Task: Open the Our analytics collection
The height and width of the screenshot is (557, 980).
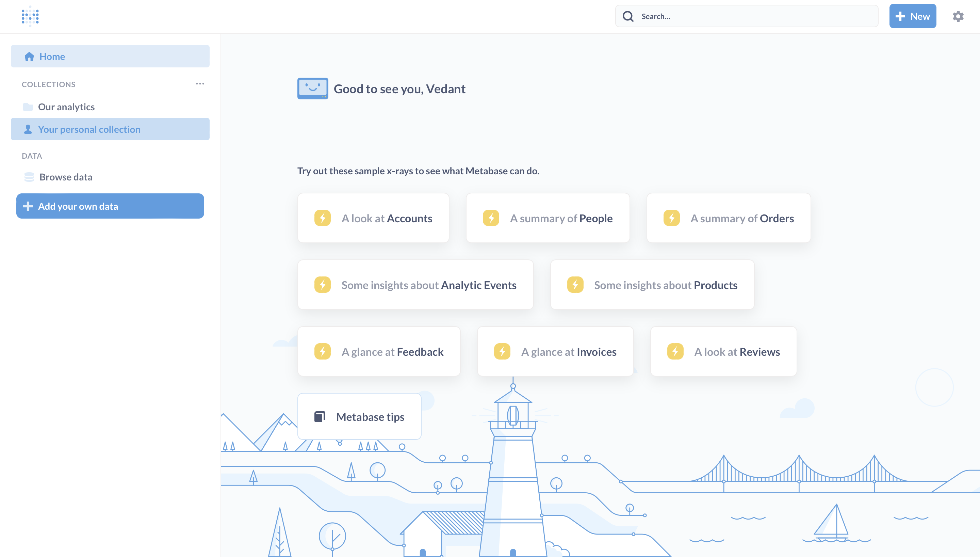Action: pyautogui.click(x=110, y=107)
